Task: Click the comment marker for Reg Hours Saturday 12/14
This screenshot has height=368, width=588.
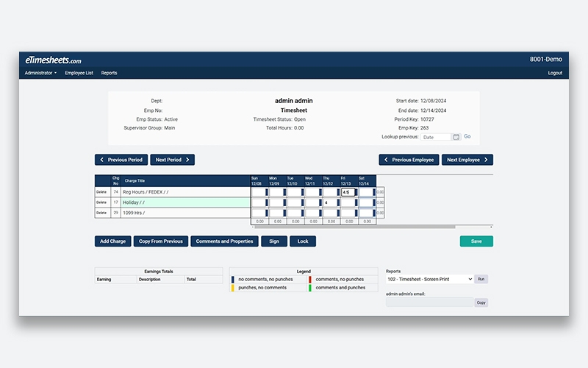Action: point(374,192)
